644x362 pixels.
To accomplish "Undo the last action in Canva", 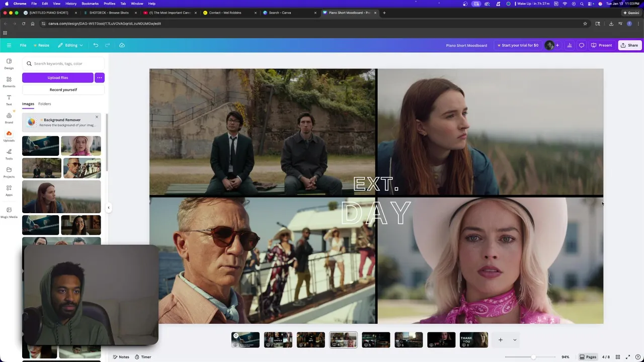I will point(96,45).
